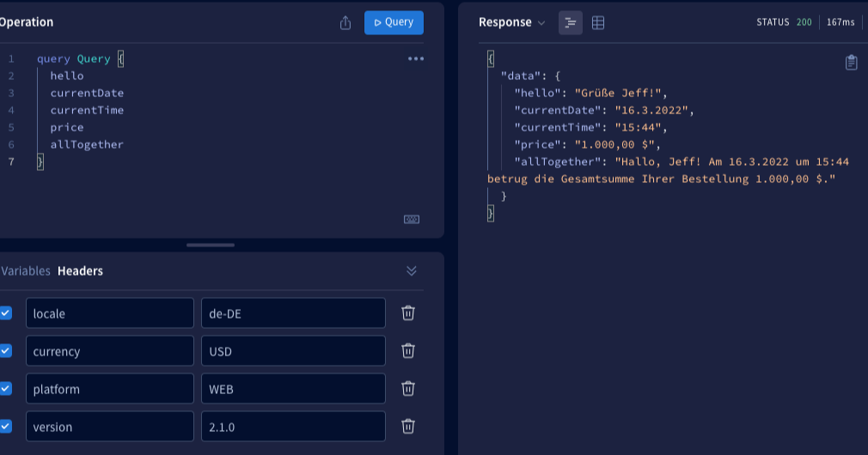868x455 pixels.
Task: Select the Headers tab
Action: click(80, 271)
